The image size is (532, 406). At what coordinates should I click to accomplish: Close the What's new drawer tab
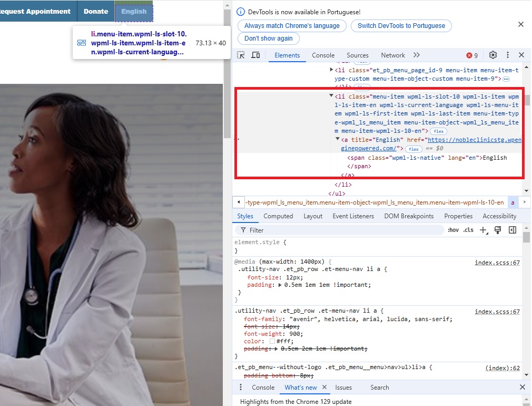click(324, 388)
